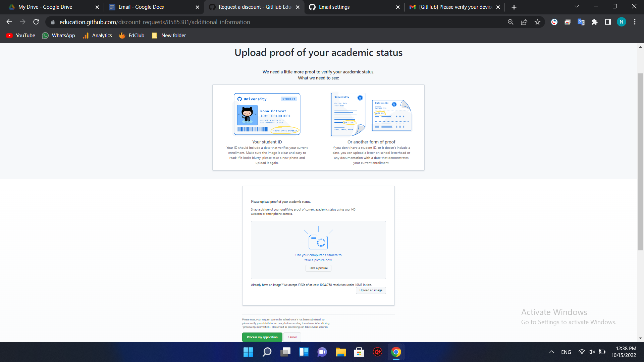The height and width of the screenshot is (362, 644).
Task: Click the Cancel link
Action: coord(292,337)
